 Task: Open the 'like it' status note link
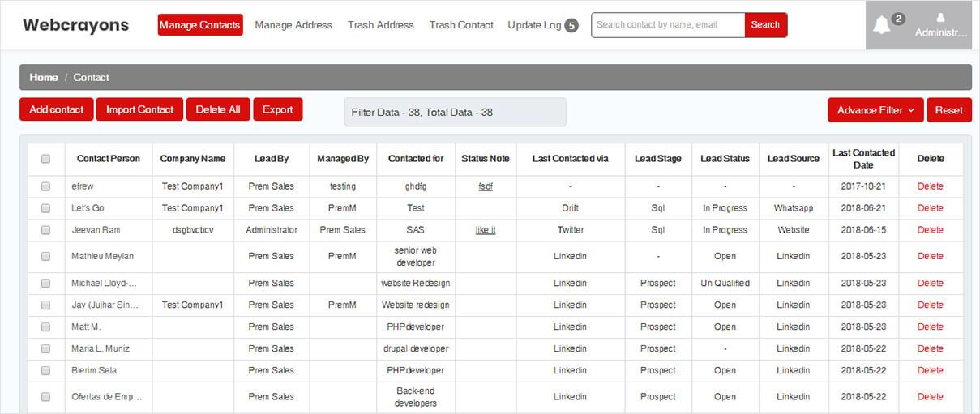tap(486, 230)
